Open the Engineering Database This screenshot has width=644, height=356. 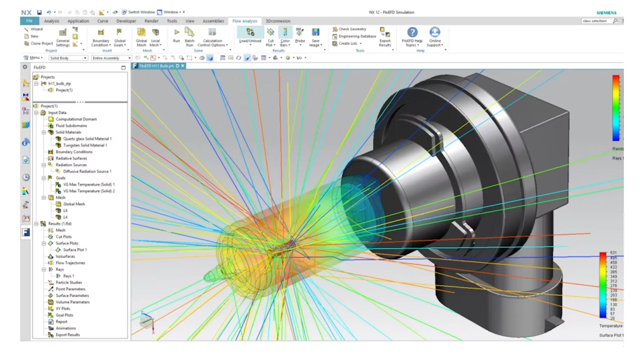[x=354, y=36]
